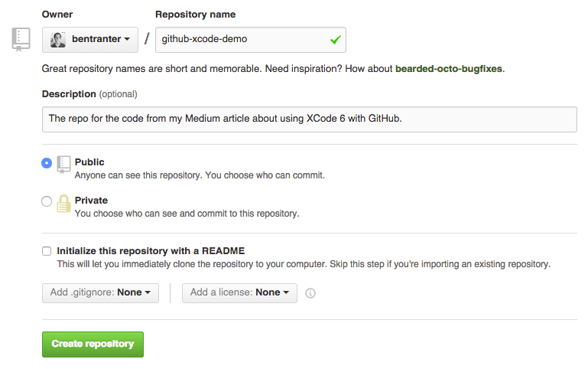
Task: Click into the Description text field
Action: tap(309, 119)
